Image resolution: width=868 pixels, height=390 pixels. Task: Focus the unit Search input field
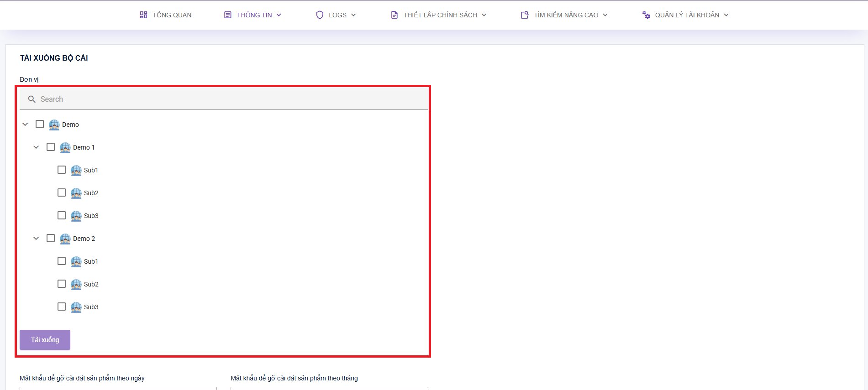[x=228, y=99]
